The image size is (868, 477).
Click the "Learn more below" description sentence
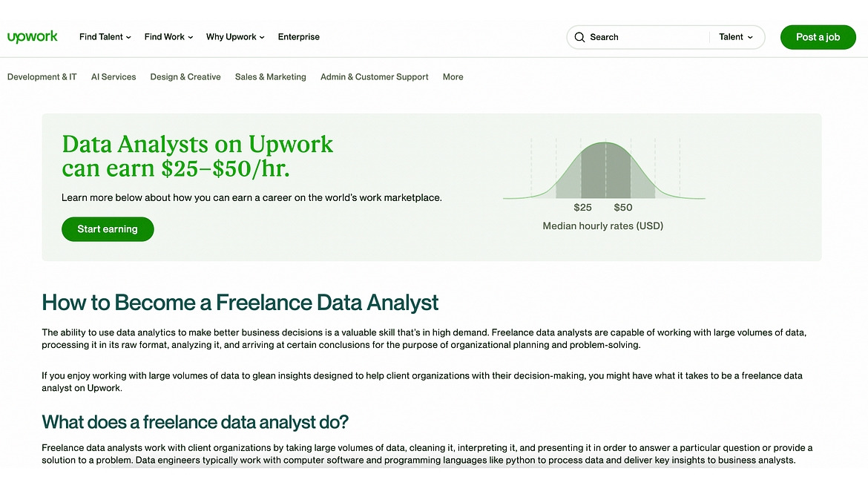point(252,197)
